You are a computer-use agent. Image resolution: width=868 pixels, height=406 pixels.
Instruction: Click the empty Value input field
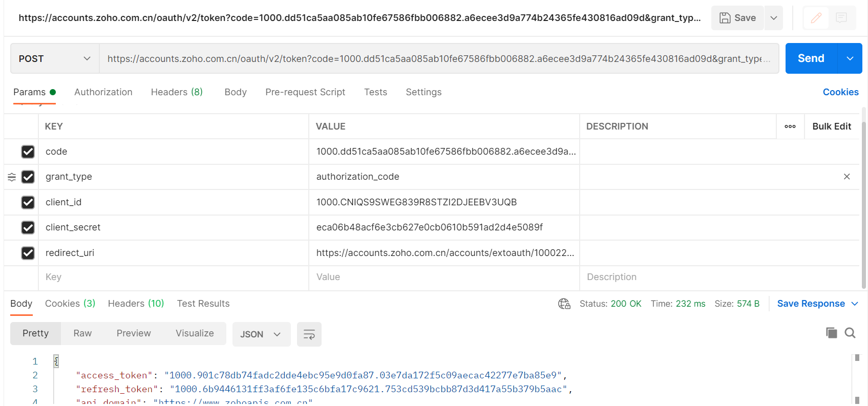[444, 277]
